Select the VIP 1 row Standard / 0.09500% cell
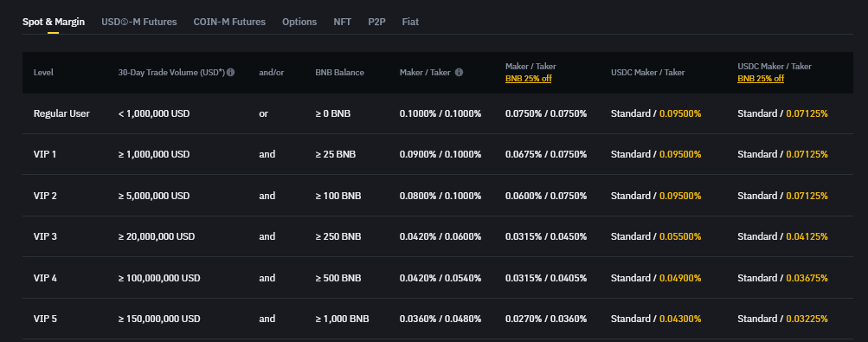Viewport: 868px width, 342px height. pyautogui.click(x=656, y=154)
